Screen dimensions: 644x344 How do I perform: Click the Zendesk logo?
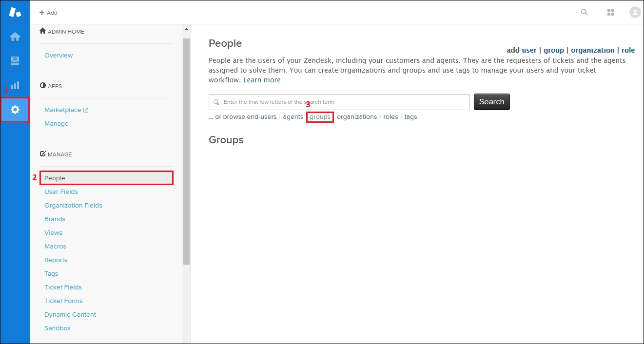point(15,12)
